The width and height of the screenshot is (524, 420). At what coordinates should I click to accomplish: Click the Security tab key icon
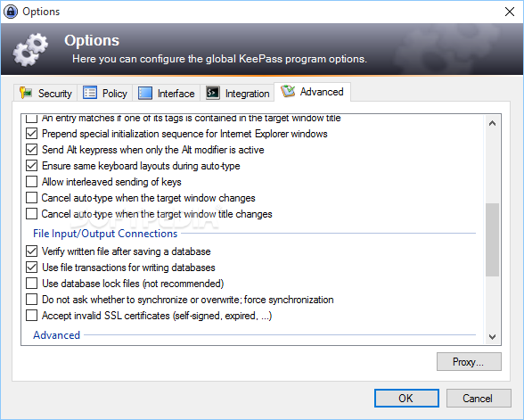tap(25, 93)
